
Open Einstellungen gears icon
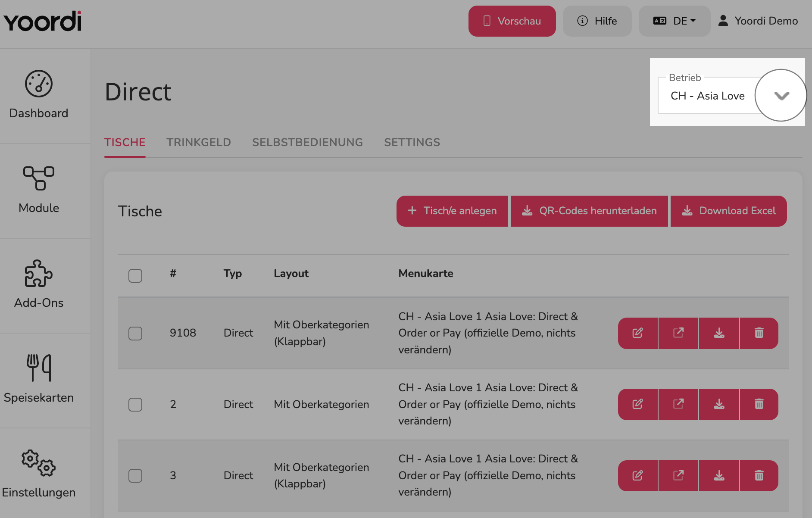point(39,463)
